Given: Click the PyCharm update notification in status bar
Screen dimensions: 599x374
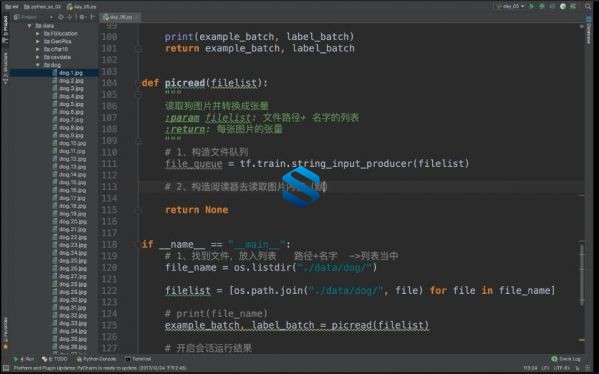Looking at the screenshot, I should tap(100, 368).
